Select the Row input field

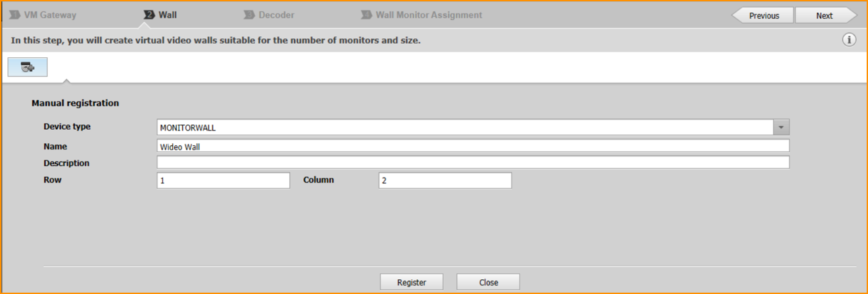coord(223,180)
